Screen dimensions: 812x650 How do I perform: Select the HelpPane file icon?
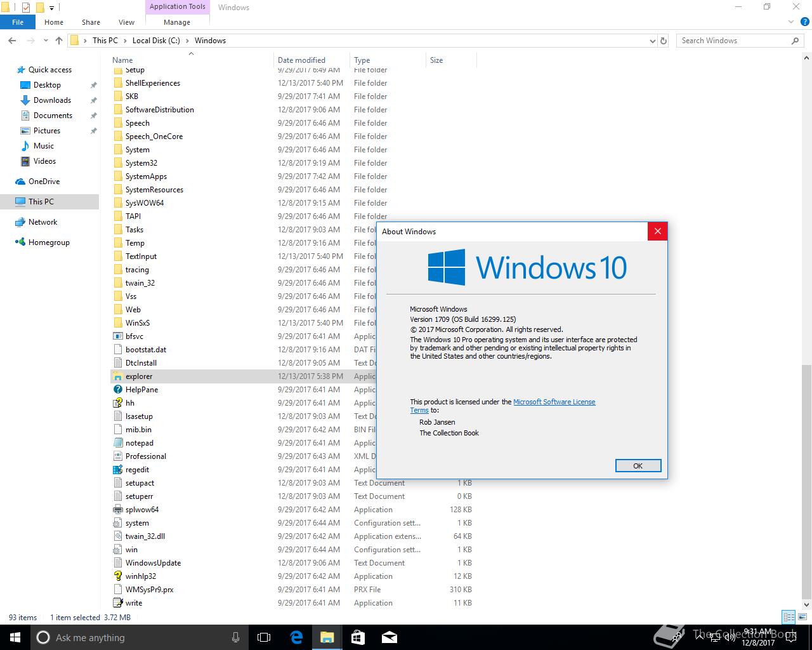(117, 390)
